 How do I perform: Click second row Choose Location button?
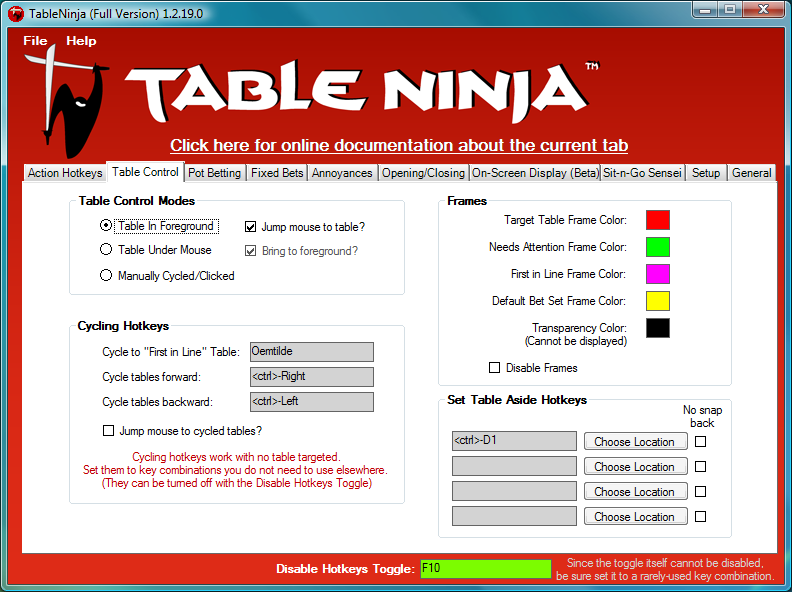pos(635,466)
